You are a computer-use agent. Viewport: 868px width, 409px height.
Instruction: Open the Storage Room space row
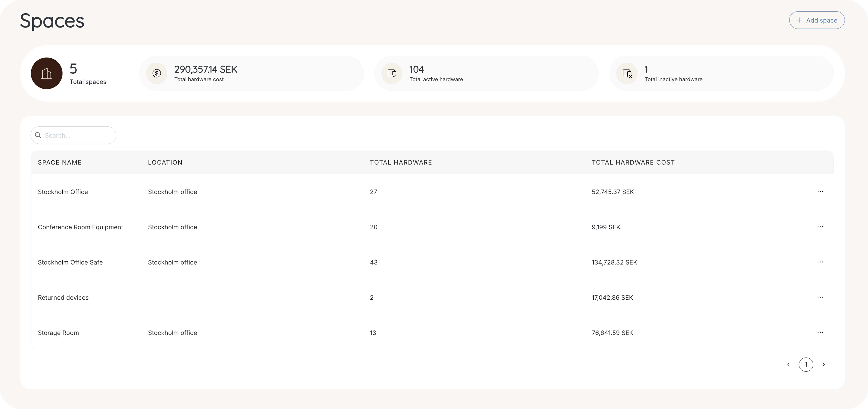click(x=58, y=333)
